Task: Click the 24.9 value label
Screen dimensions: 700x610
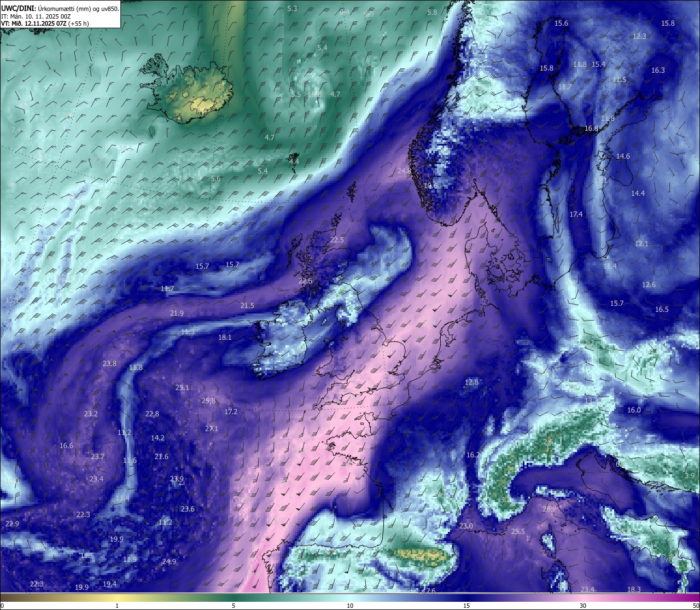Action: coord(169,562)
